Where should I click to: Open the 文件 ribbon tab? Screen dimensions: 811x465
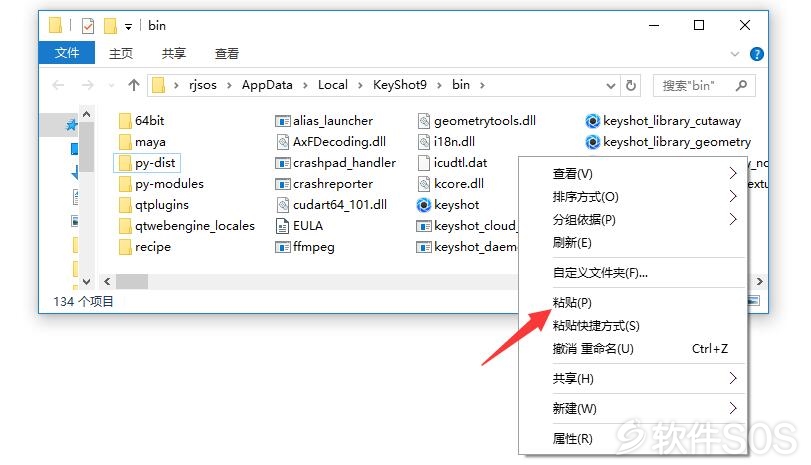click(67, 53)
